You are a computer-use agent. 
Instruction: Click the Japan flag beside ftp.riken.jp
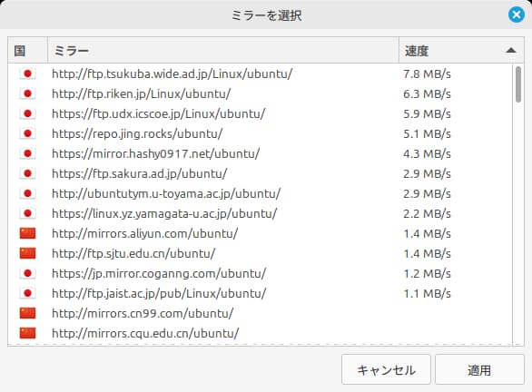tap(27, 93)
